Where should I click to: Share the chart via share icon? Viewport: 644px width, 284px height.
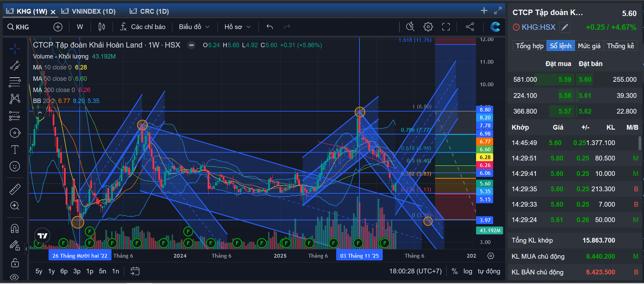(470, 27)
